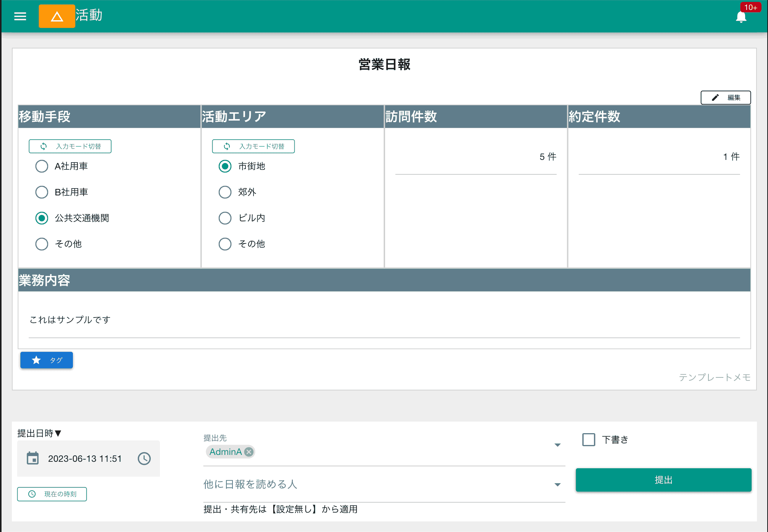Remove AdminA using the X icon on the chip
Screen dimensions: 768x532
pos(248,452)
